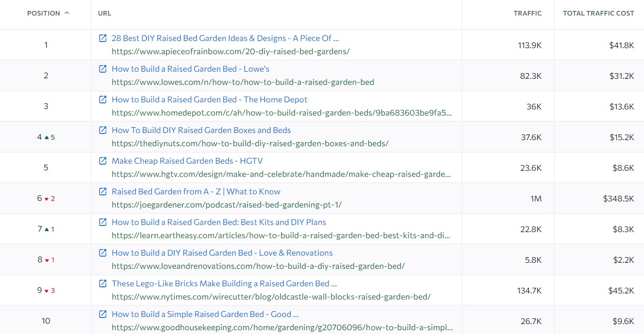The width and height of the screenshot is (644, 334).
Task: Open external link icon for Home Depot result
Action: (102, 100)
